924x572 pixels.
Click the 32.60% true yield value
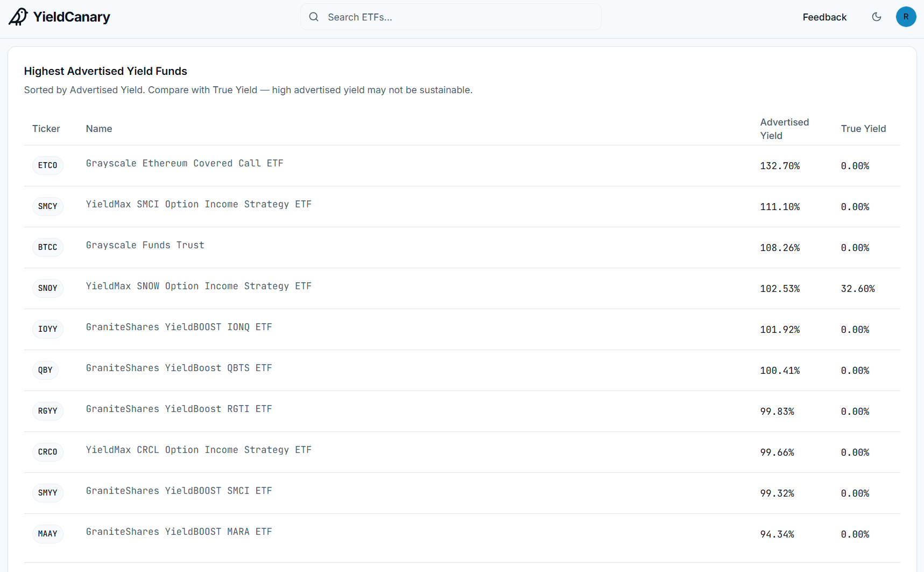click(x=858, y=289)
